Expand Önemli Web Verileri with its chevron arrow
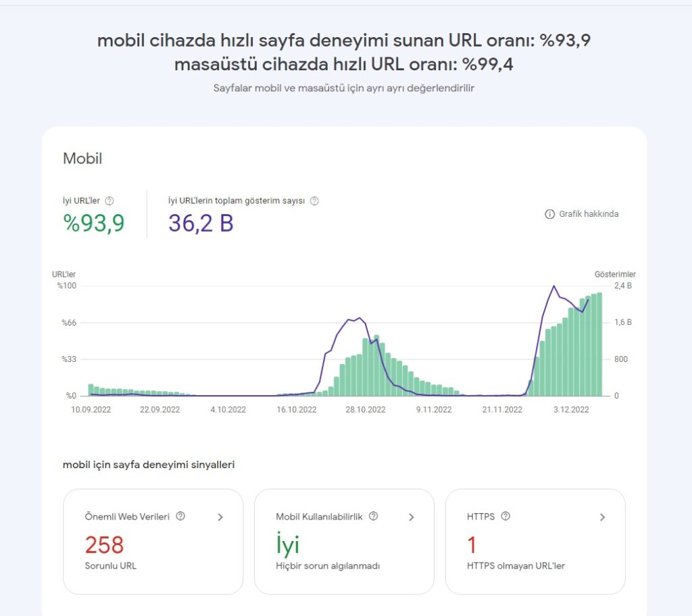692x616 pixels. click(220, 517)
